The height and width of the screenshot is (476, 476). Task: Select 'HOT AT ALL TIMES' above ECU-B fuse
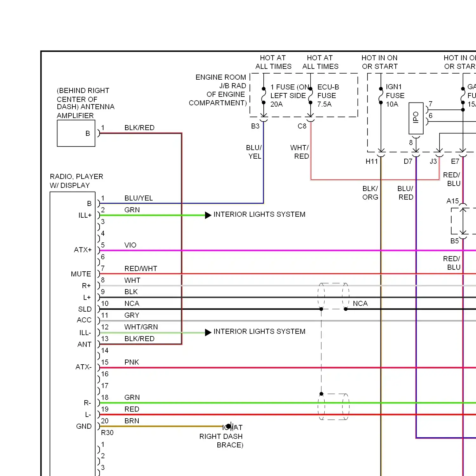pos(320,62)
